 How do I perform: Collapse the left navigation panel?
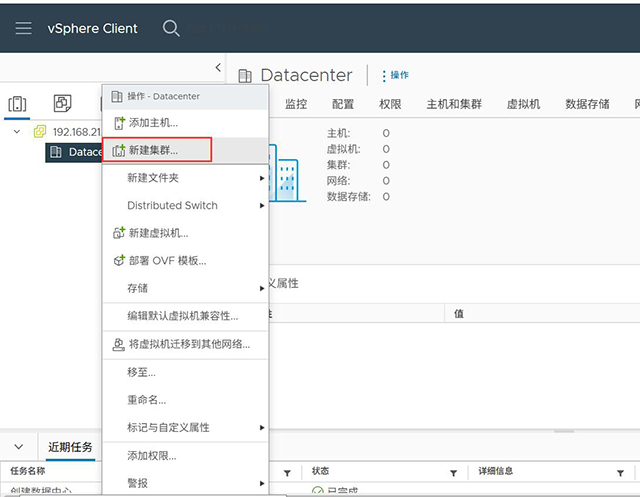[218, 67]
